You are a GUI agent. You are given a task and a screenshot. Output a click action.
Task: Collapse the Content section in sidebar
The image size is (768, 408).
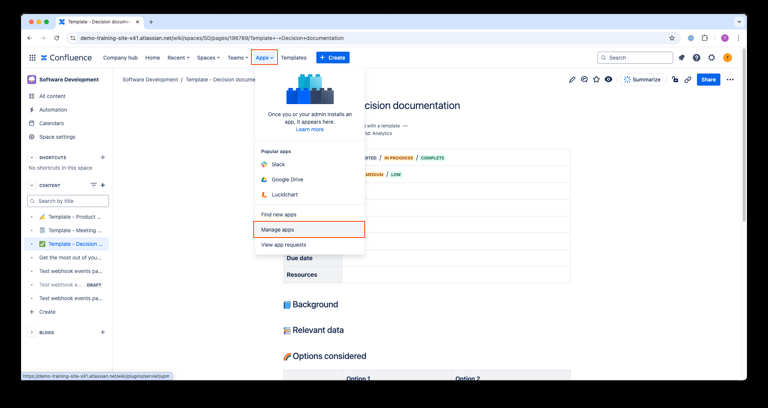click(x=32, y=185)
